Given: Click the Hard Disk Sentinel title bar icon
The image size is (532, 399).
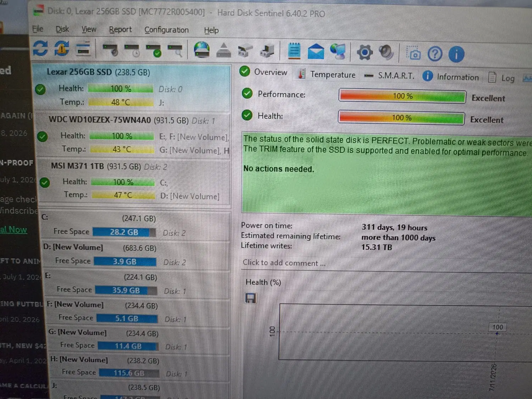Looking at the screenshot, I should (x=39, y=10).
